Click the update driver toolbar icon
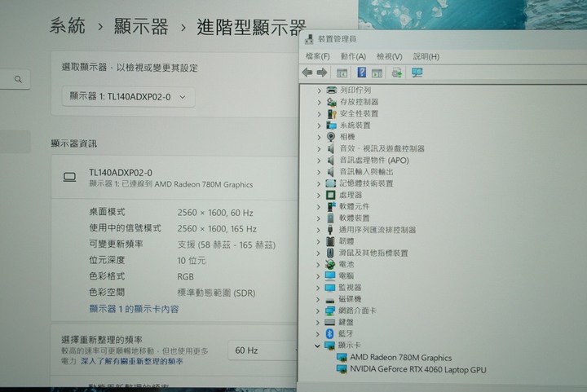Image resolution: width=587 pixels, height=392 pixels. [397, 73]
